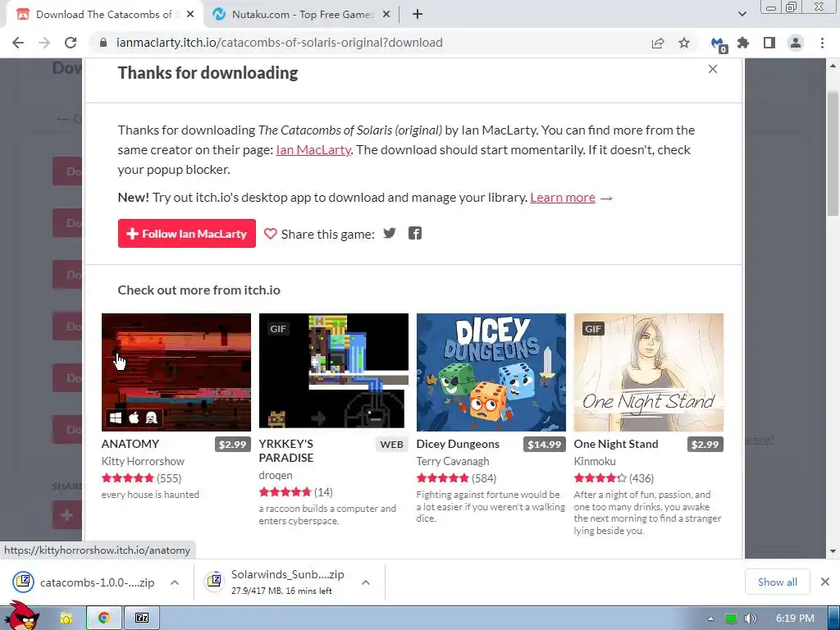Expand options for catacombs-1.0.0 zip download
The image size is (840, 630).
175,582
